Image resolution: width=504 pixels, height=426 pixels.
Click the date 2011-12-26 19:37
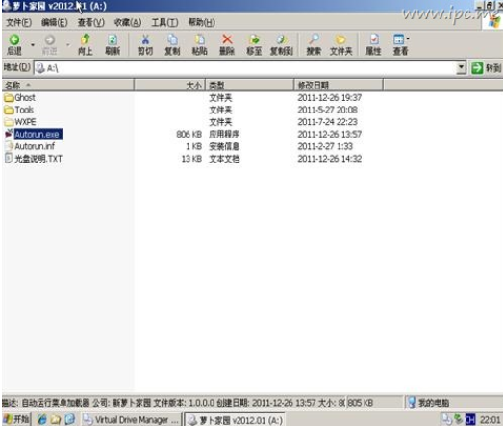click(330, 97)
